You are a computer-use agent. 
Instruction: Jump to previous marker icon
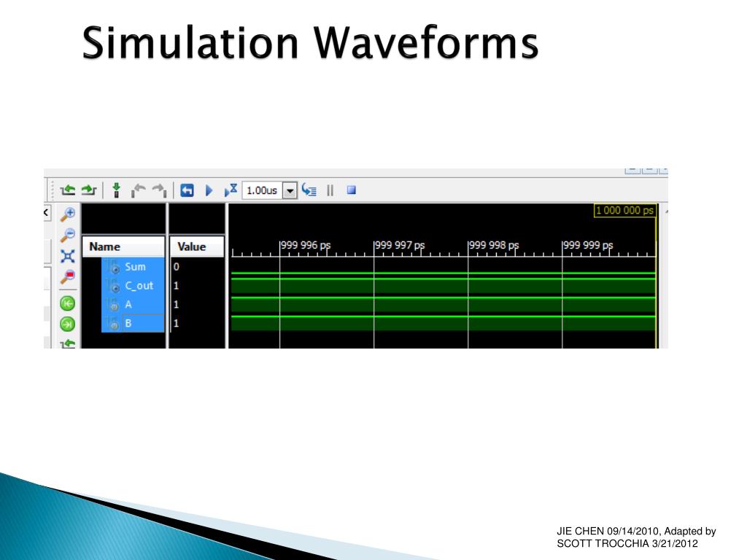click(x=139, y=190)
